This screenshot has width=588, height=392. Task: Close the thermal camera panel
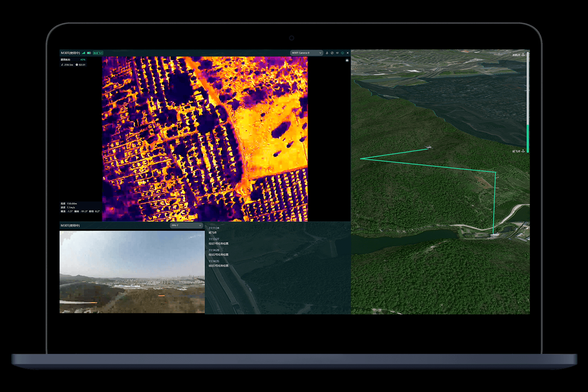347,53
